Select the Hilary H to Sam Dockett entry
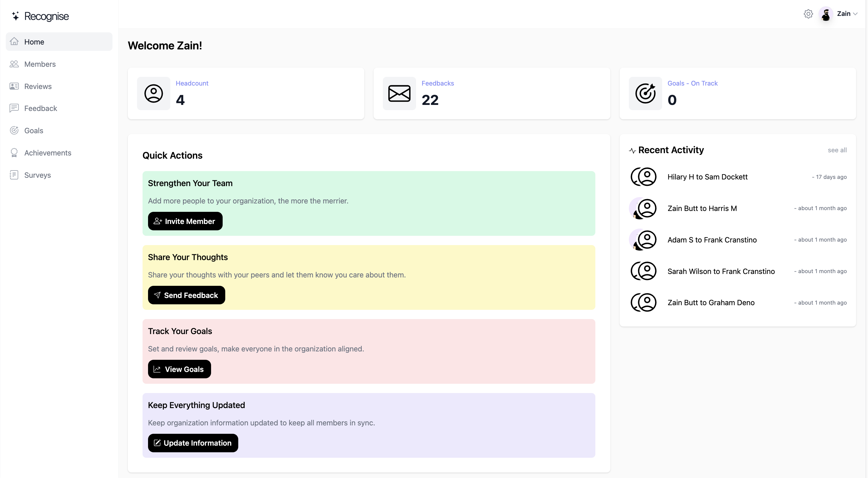The height and width of the screenshot is (478, 868). pyautogui.click(x=738, y=177)
